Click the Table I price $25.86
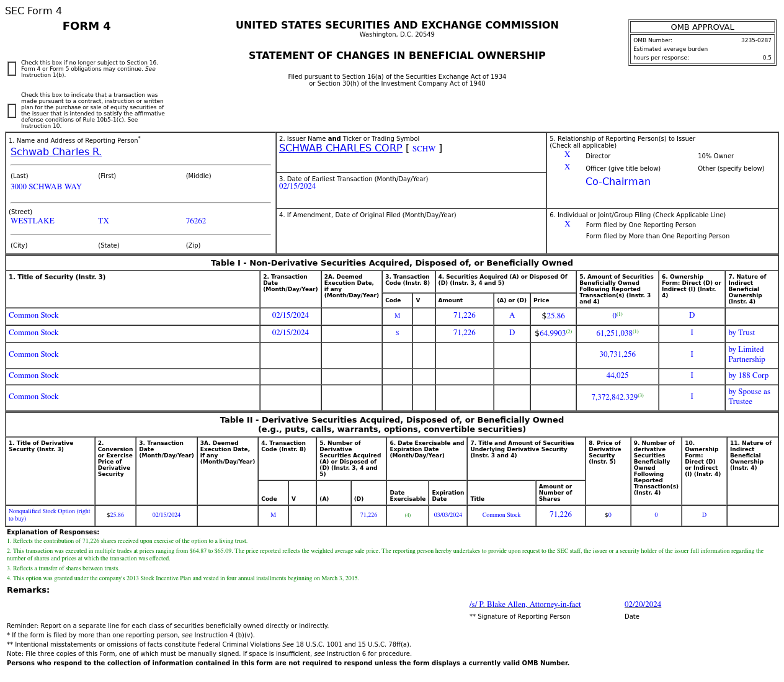 pos(553,316)
